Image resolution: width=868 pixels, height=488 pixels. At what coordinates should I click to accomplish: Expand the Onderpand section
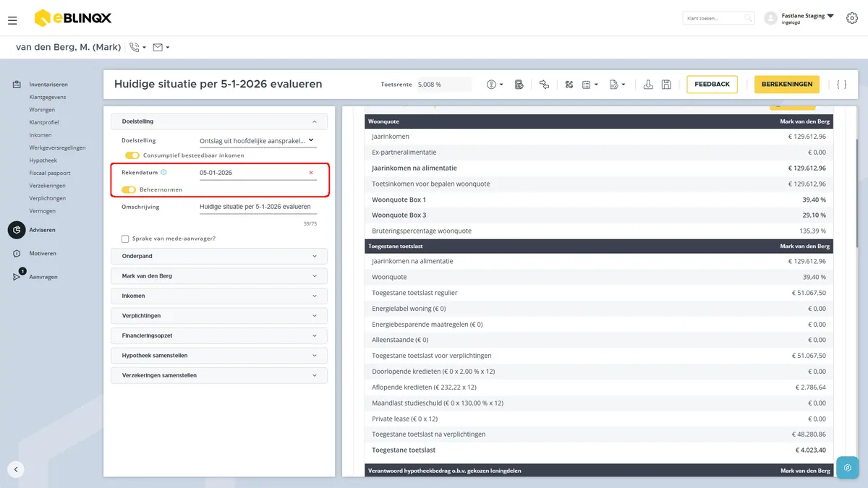click(x=219, y=256)
